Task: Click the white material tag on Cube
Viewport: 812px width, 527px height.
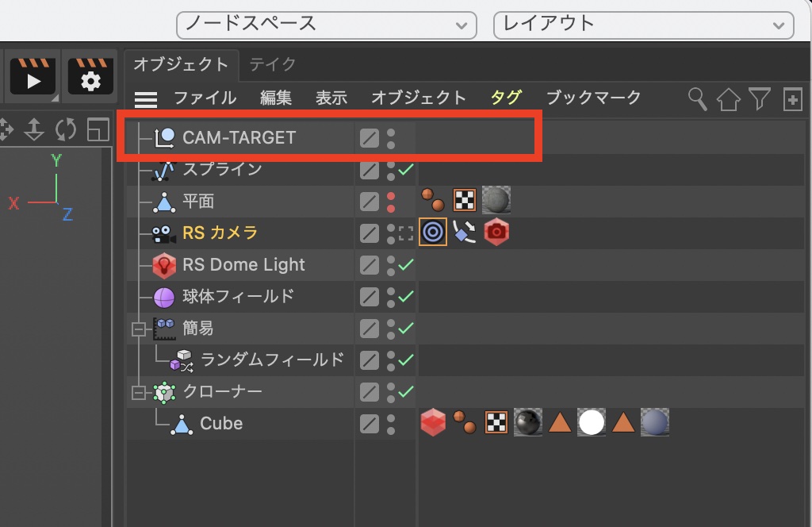Action: (591, 423)
